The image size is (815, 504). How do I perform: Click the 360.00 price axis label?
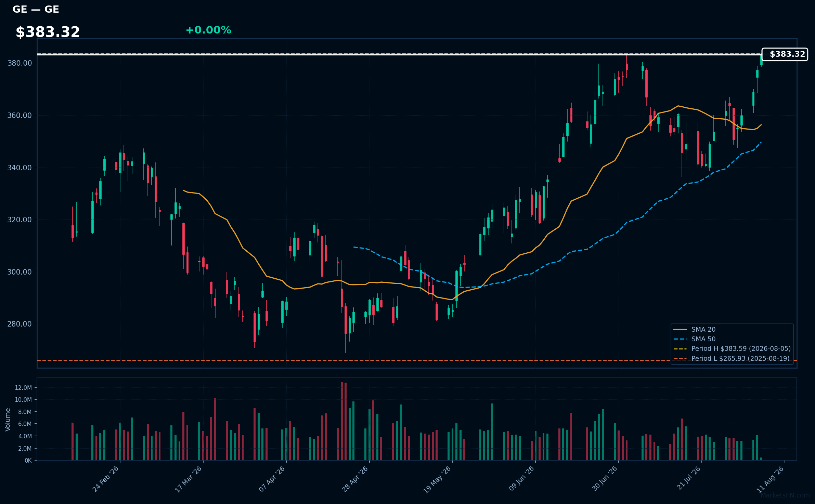pyautogui.click(x=20, y=116)
